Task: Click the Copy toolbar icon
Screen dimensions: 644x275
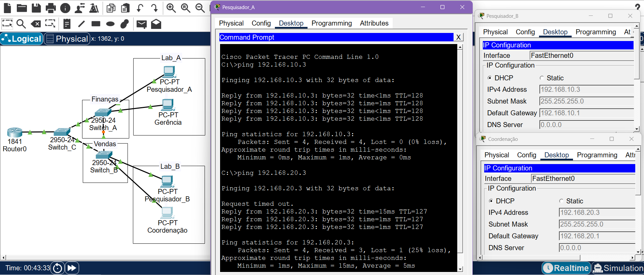Action: pyautogui.click(x=111, y=8)
